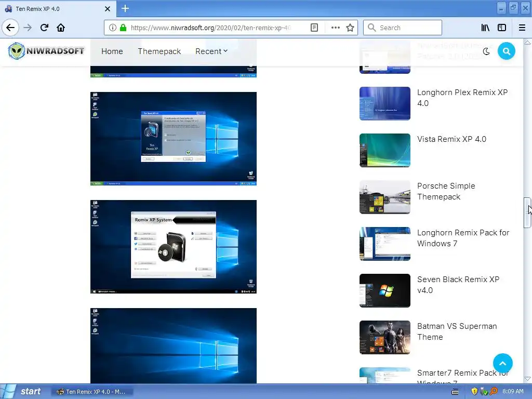The width and height of the screenshot is (532, 399).
Task: Open the Themepack menu item
Action: (x=159, y=51)
